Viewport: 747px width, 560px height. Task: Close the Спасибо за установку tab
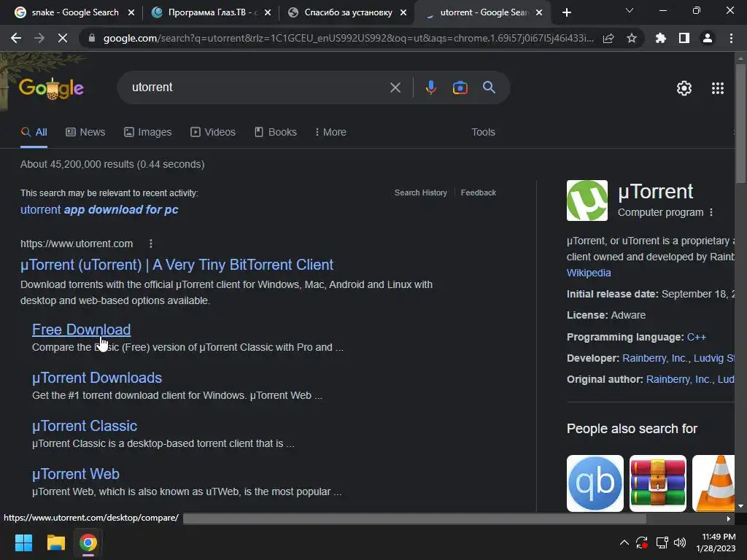[403, 12]
